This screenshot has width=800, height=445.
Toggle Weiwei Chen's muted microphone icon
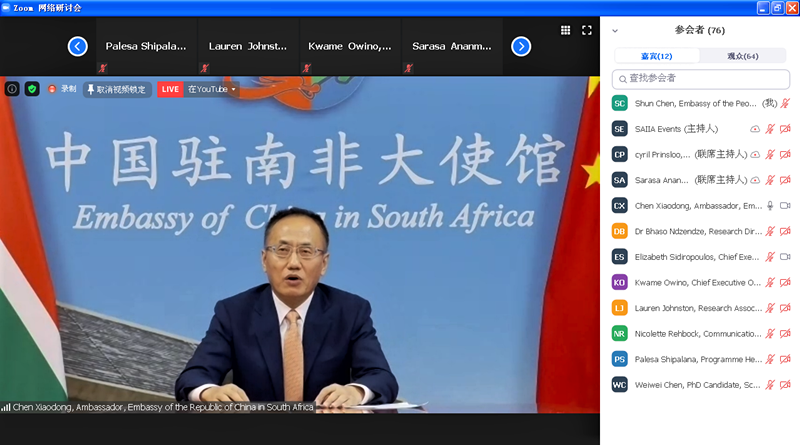[x=770, y=385]
